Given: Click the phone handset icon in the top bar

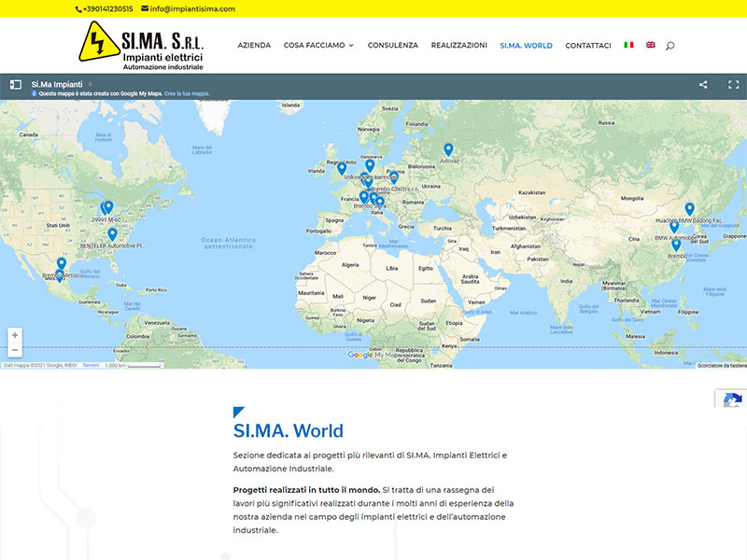Looking at the screenshot, I should tap(78, 9).
